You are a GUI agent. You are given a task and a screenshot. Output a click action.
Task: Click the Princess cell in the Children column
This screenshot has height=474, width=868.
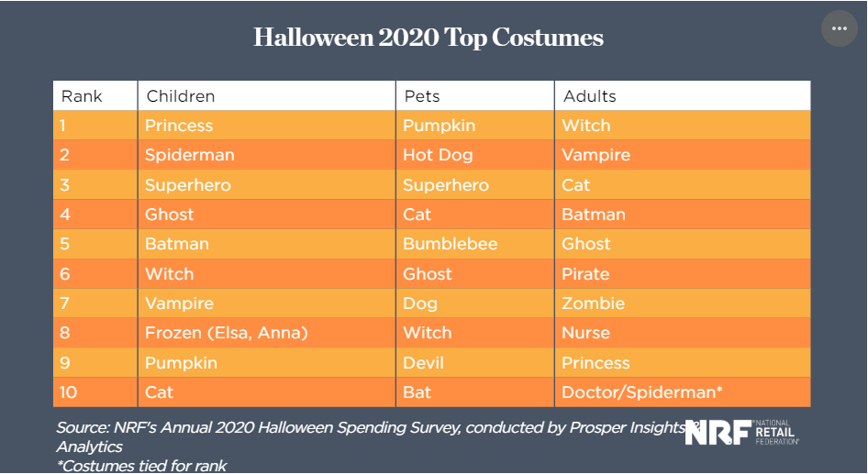tap(179, 126)
